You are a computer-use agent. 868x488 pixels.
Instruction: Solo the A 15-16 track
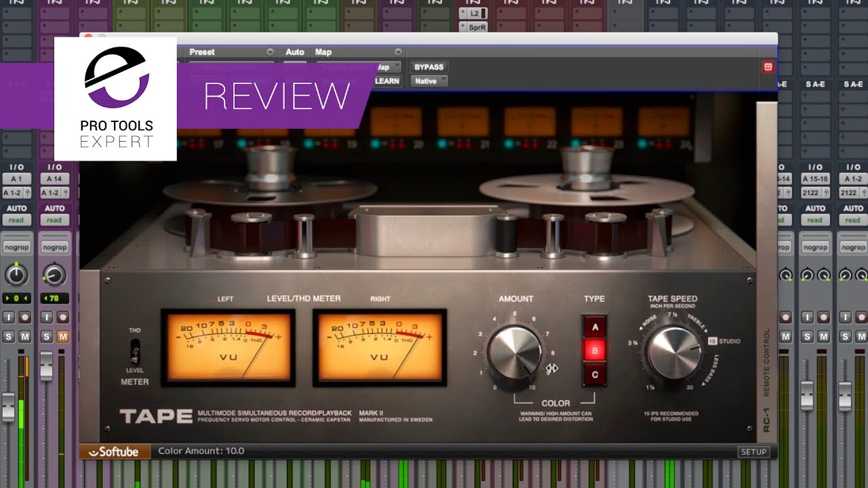[x=807, y=337]
